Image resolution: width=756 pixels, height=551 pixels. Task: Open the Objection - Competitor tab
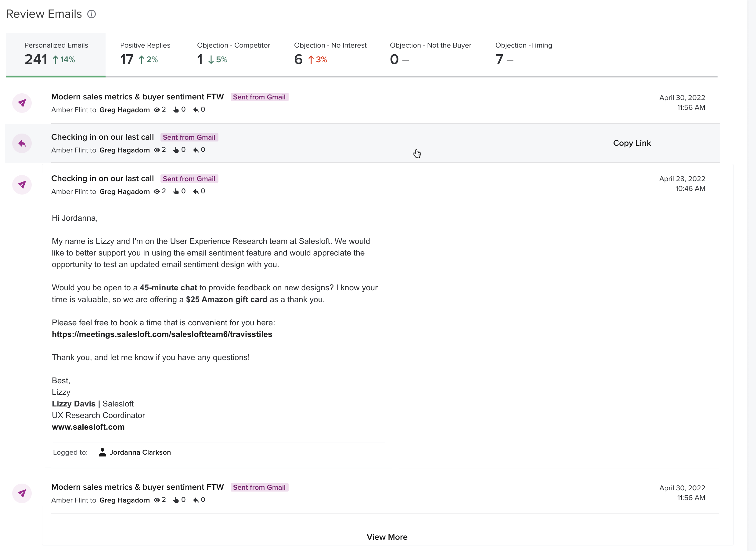coord(233,53)
